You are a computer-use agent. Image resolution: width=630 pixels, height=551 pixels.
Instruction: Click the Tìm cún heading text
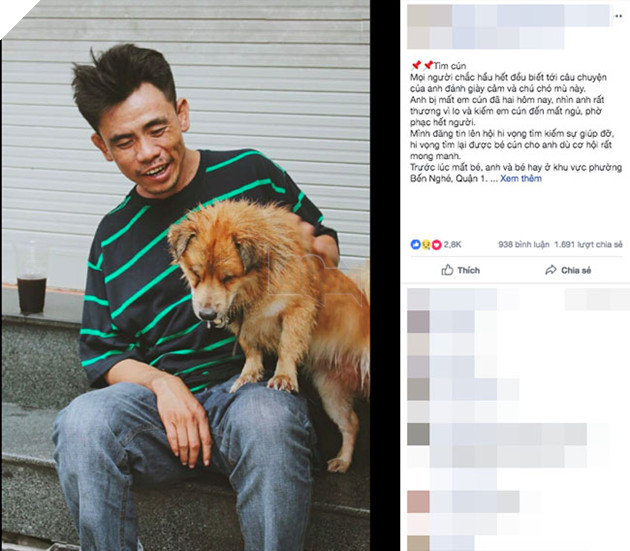click(x=450, y=66)
